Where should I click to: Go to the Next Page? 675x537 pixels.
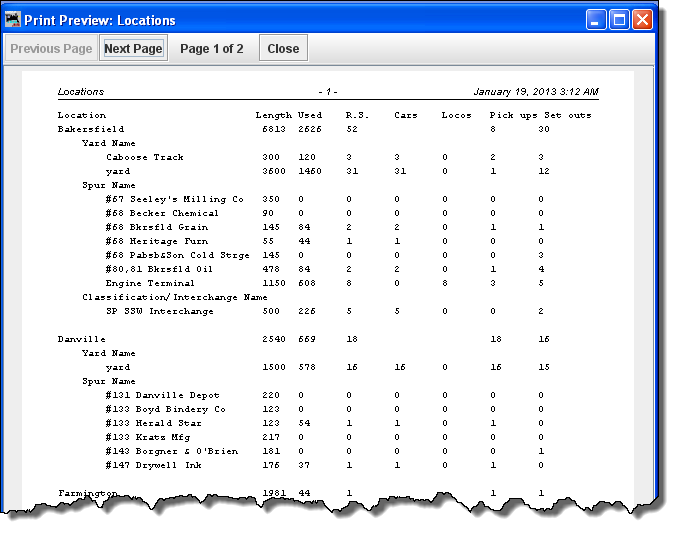pos(133,48)
